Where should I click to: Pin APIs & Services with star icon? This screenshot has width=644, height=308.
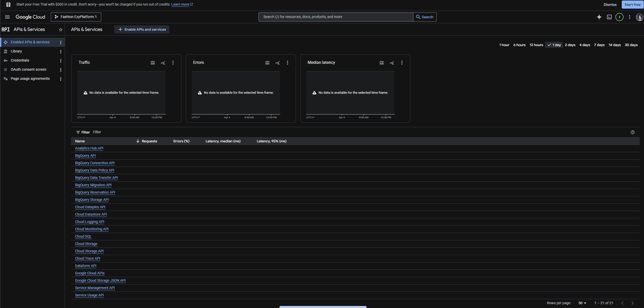[x=61, y=30]
